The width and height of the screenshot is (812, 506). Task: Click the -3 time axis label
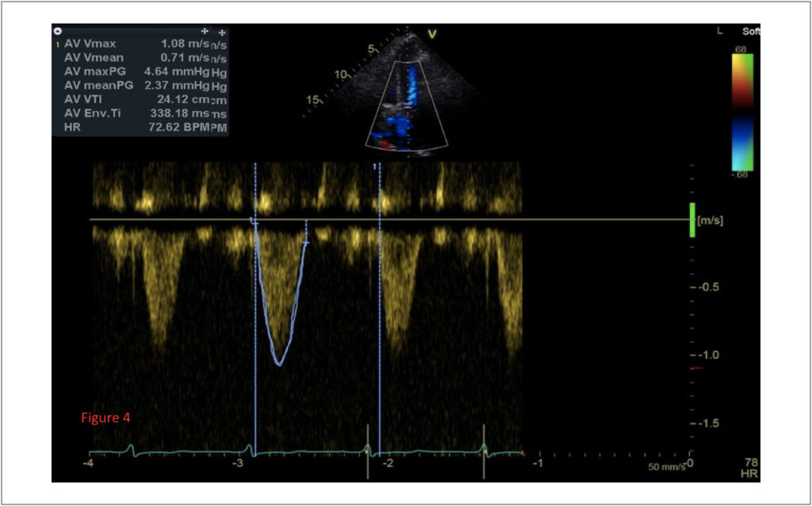[238, 462]
